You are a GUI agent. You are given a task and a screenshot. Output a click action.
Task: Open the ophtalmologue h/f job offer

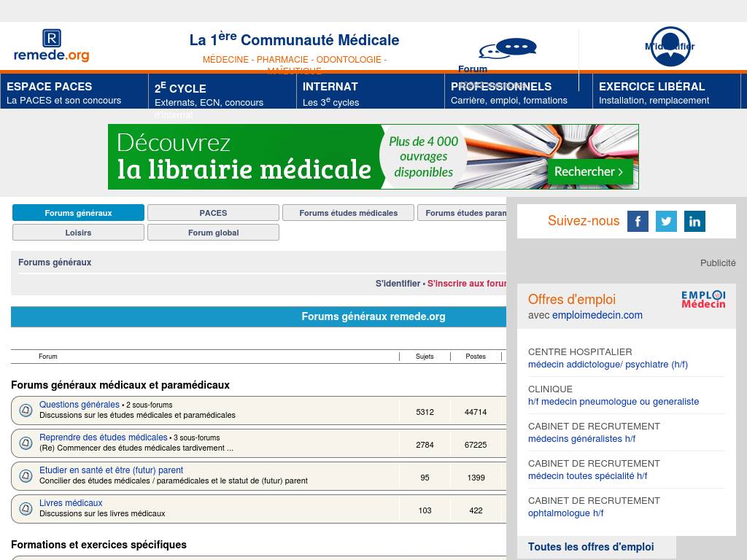[565, 513]
